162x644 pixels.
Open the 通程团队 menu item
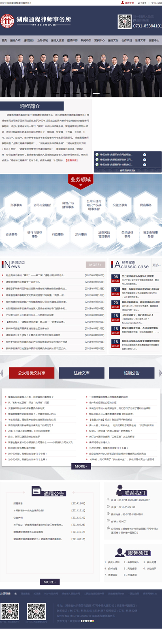click(x=29, y=41)
